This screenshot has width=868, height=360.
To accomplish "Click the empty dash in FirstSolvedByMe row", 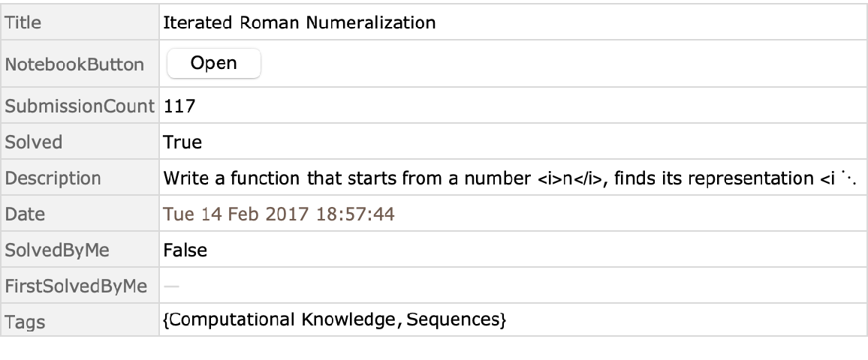I will (x=171, y=286).
